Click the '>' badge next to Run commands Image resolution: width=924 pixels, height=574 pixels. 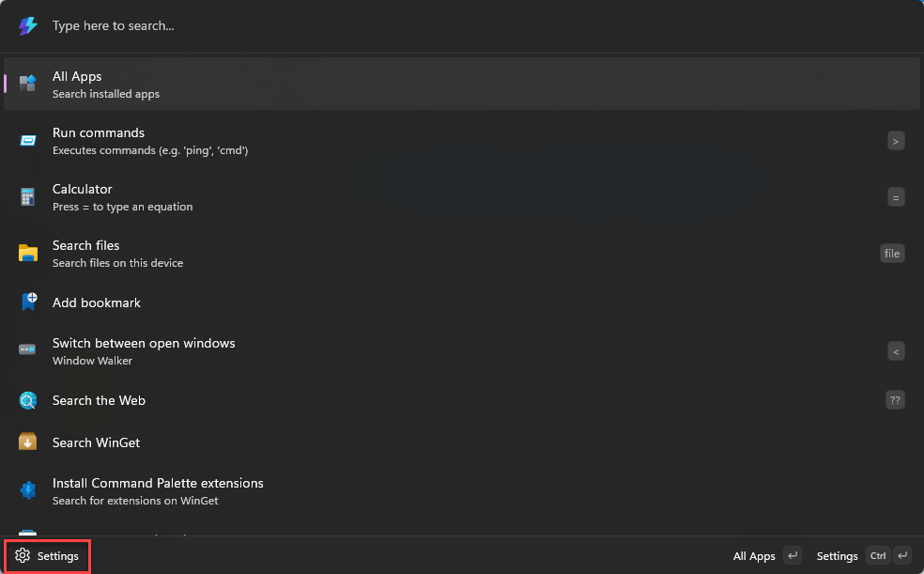coord(896,140)
